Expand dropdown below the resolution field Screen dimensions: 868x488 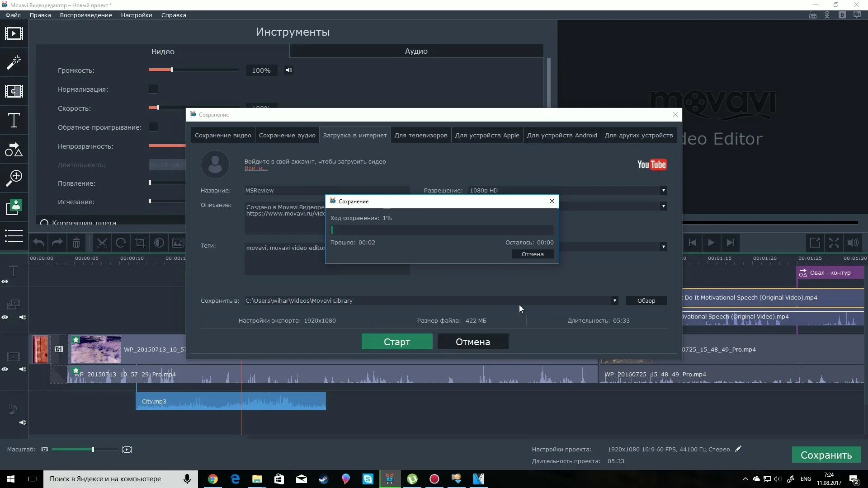(663, 206)
